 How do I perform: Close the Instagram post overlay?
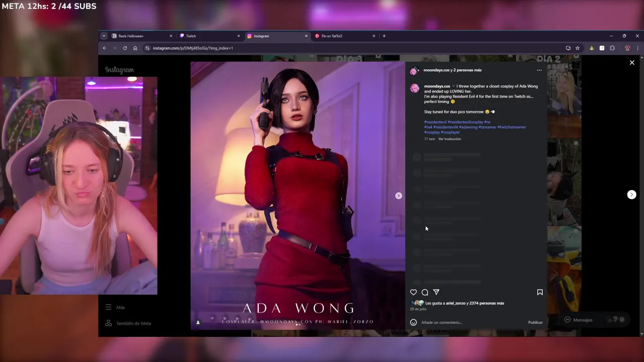632,62
